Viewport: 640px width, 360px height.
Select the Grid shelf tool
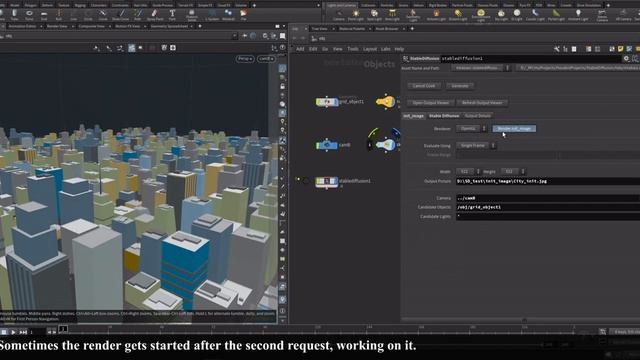tap(44, 15)
